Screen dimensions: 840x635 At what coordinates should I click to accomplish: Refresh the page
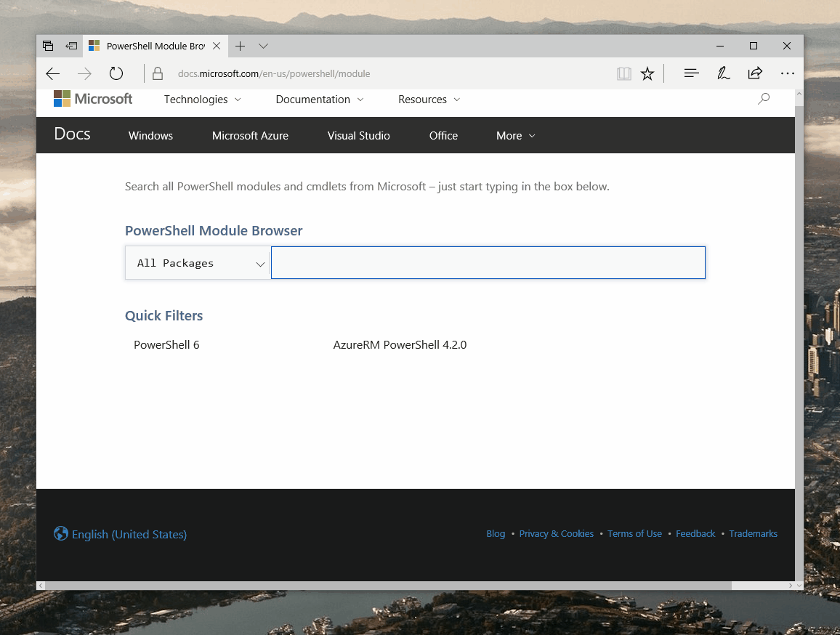pyautogui.click(x=116, y=73)
